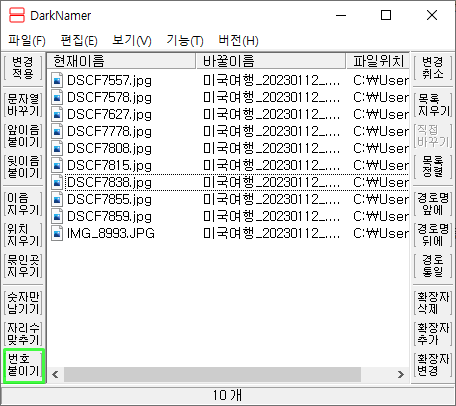
Task: Click the image file icon beside DSCF7855.jpg
Action: (x=57, y=199)
